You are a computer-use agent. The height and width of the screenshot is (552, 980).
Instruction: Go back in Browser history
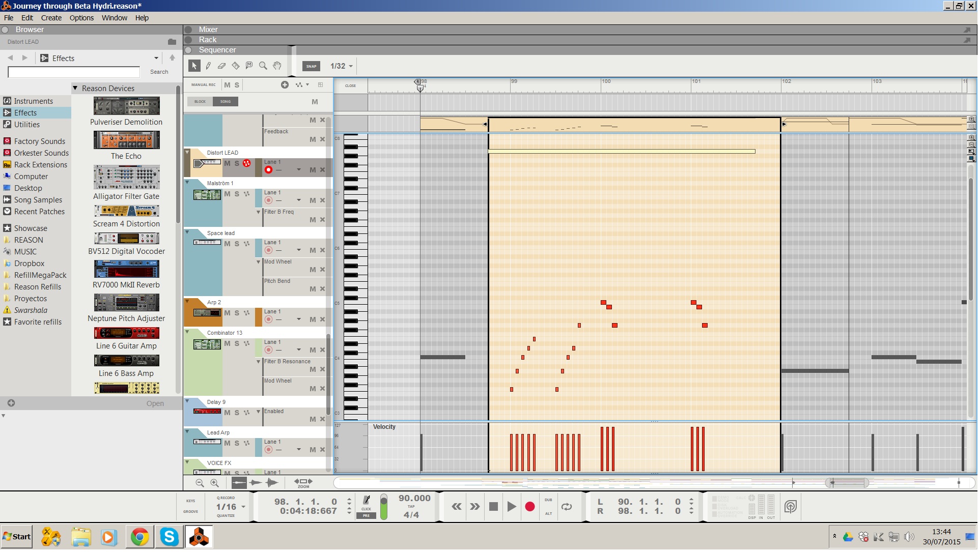tap(11, 58)
